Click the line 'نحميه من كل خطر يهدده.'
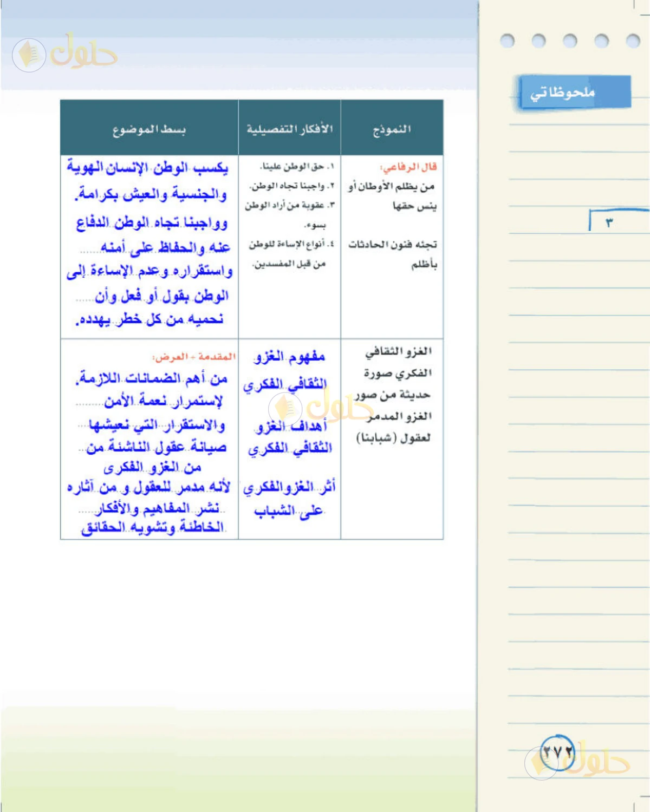Viewport: 650px width, 812px height. [149, 319]
